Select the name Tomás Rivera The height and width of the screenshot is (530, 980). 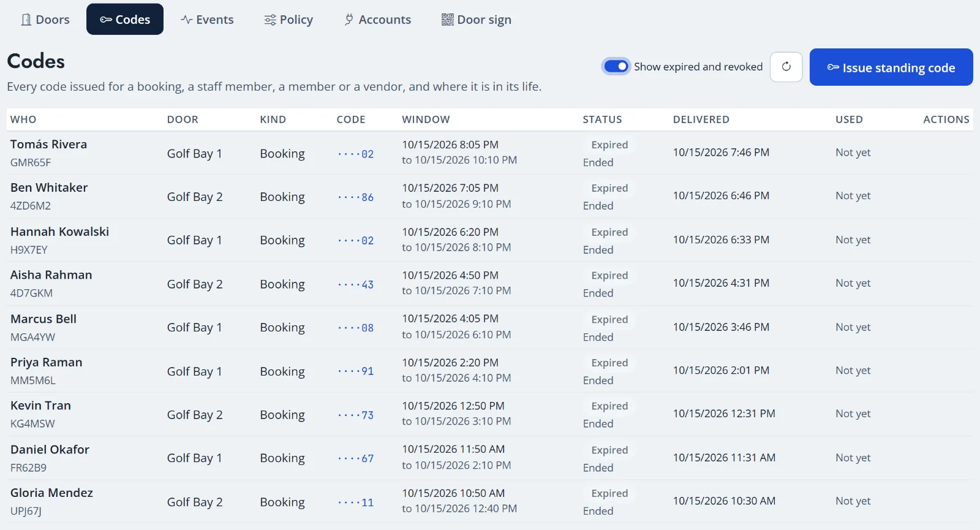(x=48, y=145)
